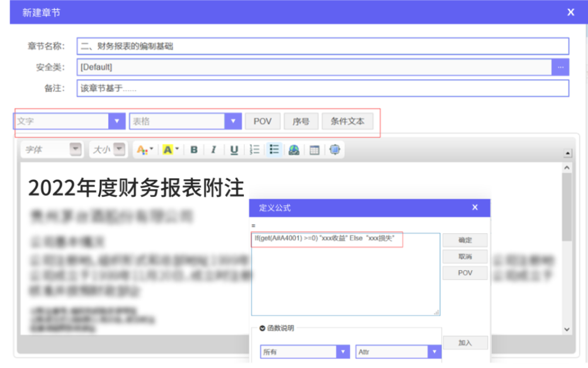Expand the 表格 dropdown
The height and width of the screenshot is (368, 588).
click(233, 121)
